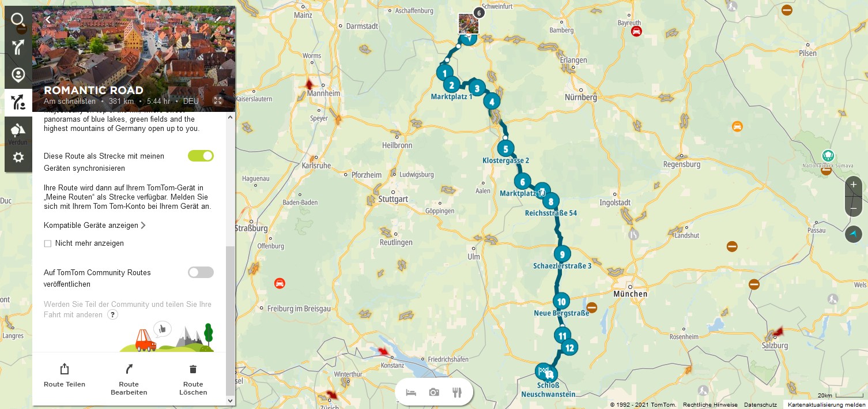
Task: Check the 'Nicht mehr anzeigen' checkbox
Action: tap(48, 243)
